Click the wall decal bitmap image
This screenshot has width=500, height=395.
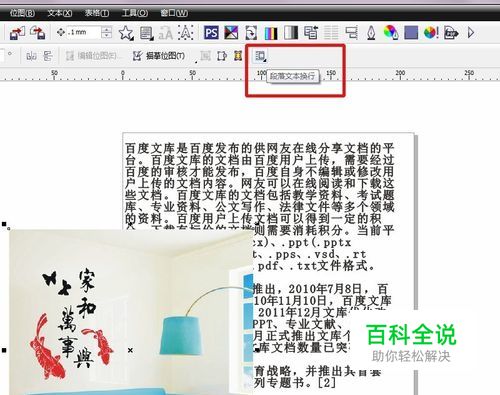coord(131,312)
